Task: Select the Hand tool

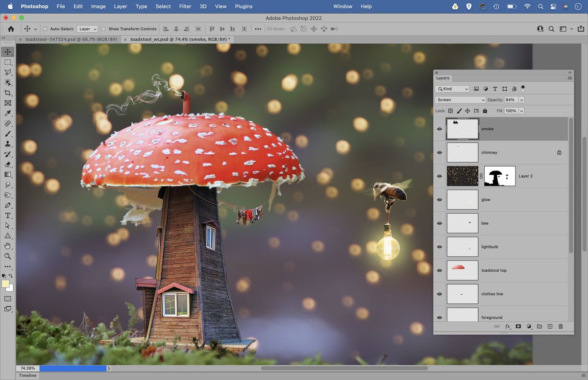Action: 8,246
